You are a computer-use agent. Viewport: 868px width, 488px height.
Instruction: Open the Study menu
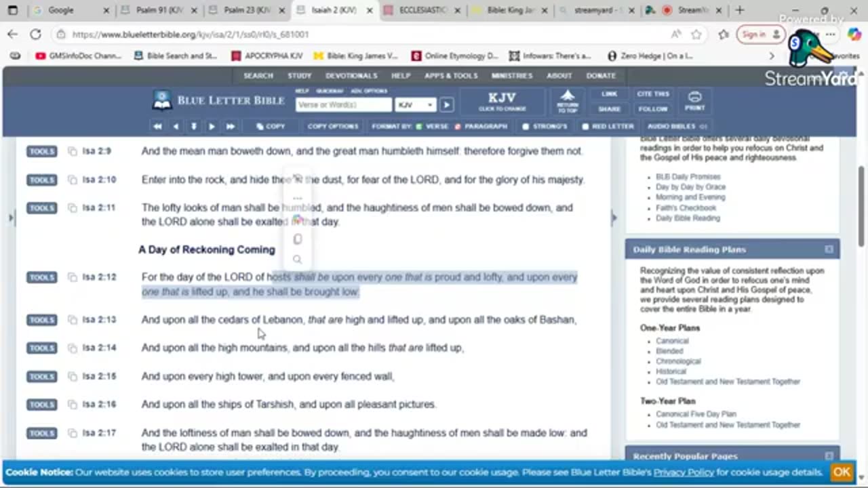point(299,76)
